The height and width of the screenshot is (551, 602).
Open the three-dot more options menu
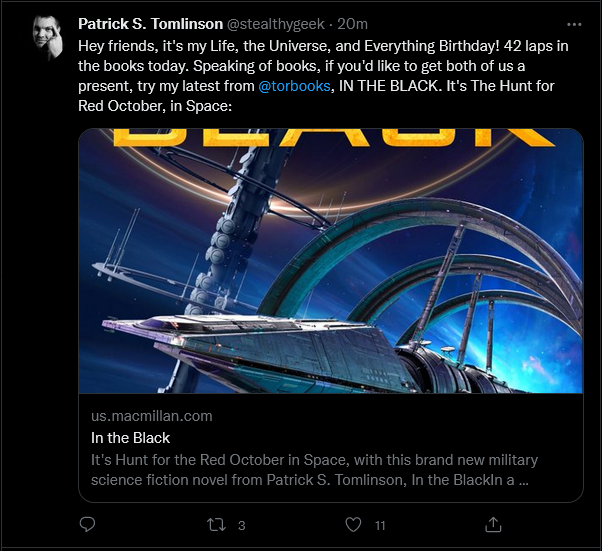point(574,25)
